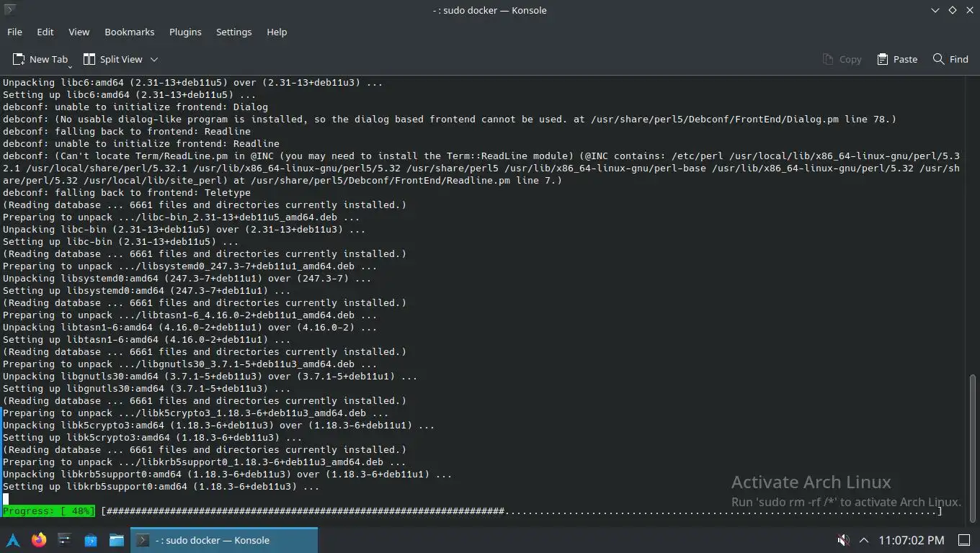Launch Firefox from the taskbar
The image size is (980, 553).
pos(39,540)
